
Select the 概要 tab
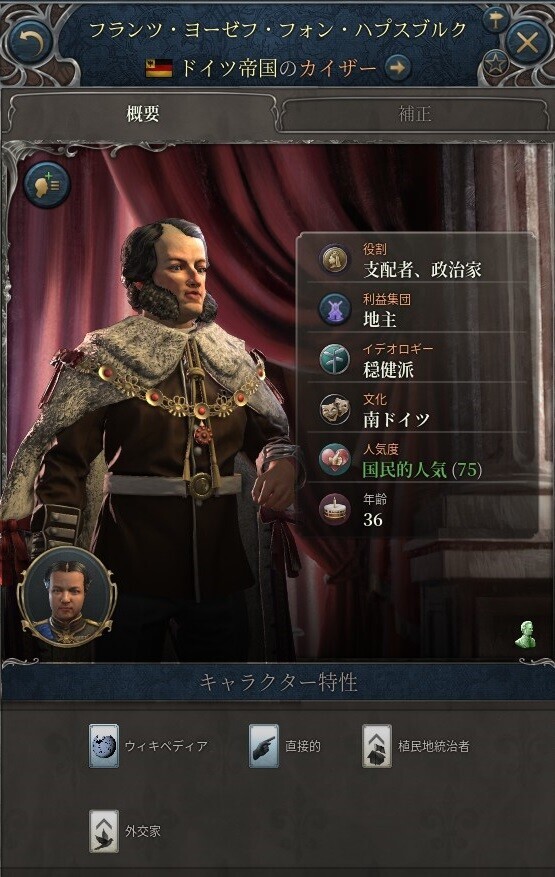(142, 114)
